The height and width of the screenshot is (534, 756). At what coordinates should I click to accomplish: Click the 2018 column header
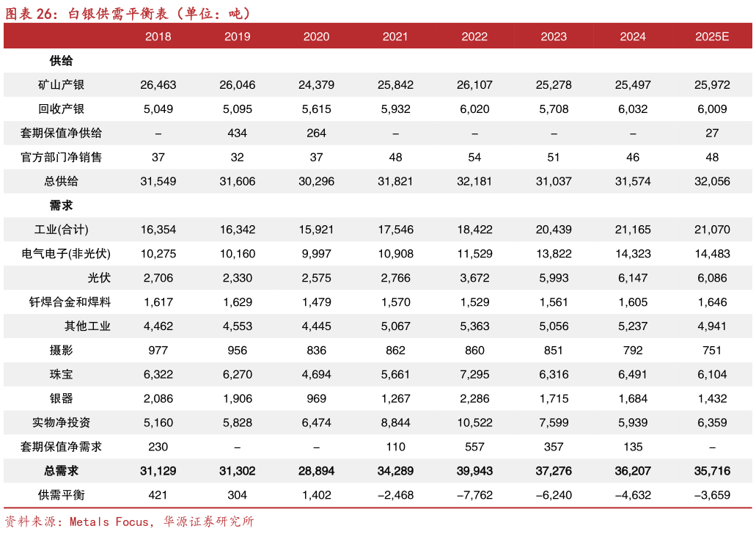click(158, 37)
